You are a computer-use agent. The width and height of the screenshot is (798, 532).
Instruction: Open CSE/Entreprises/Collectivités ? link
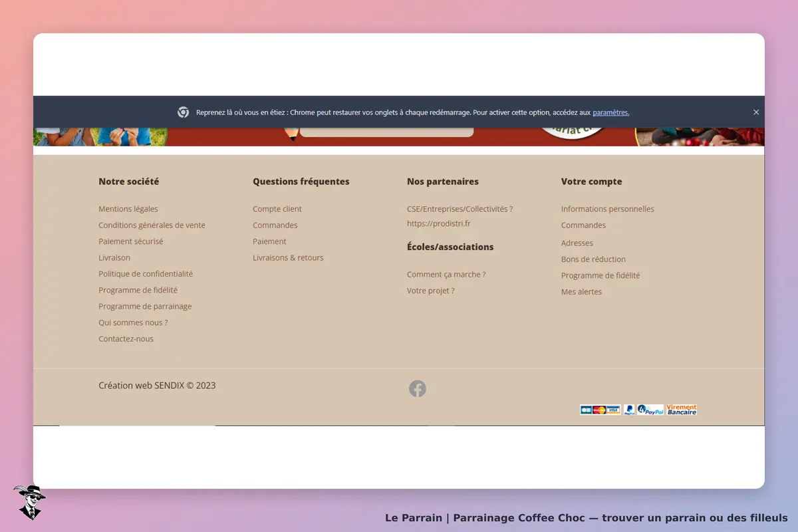(460, 209)
